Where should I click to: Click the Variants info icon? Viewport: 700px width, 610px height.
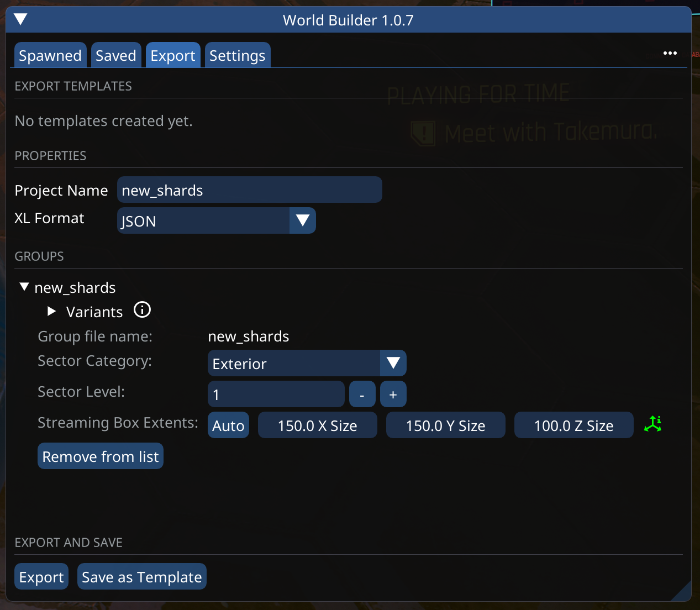[142, 310]
